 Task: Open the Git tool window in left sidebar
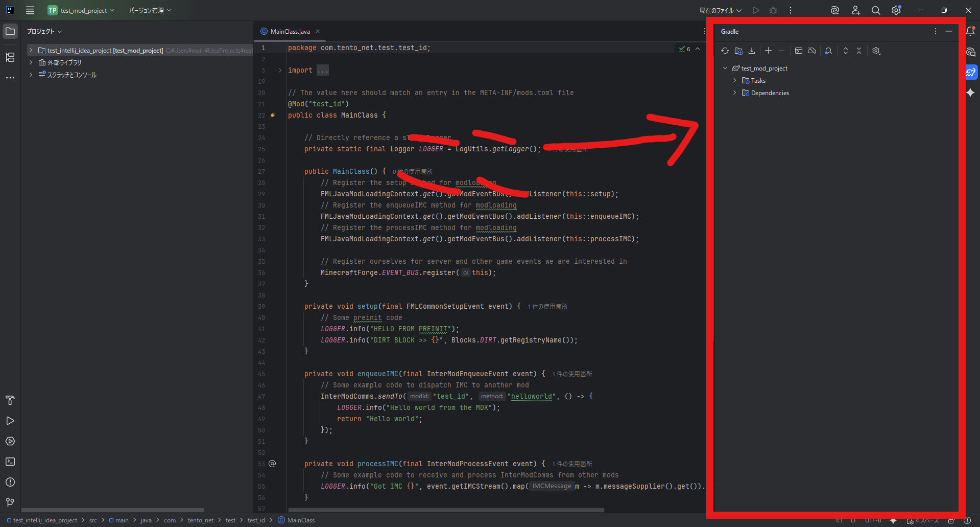click(10, 502)
